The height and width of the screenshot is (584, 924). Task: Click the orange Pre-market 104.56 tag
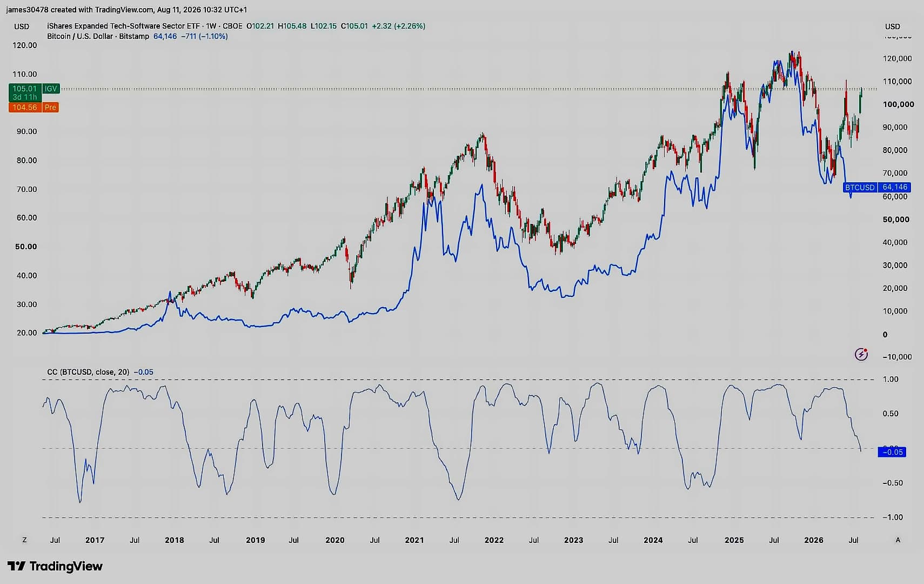[x=34, y=108]
